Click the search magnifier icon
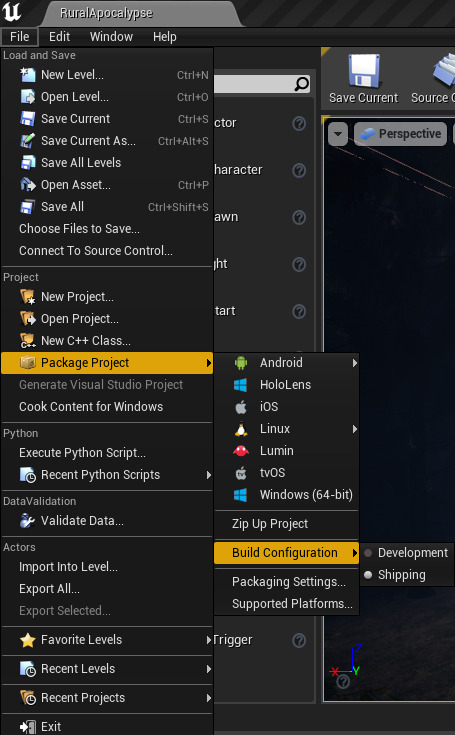 [302, 84]
